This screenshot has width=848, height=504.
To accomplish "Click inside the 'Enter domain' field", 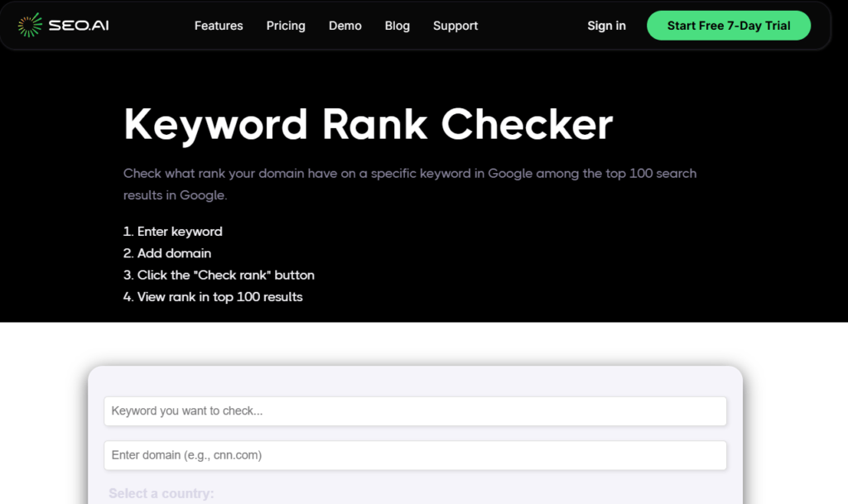I will 415,455.
